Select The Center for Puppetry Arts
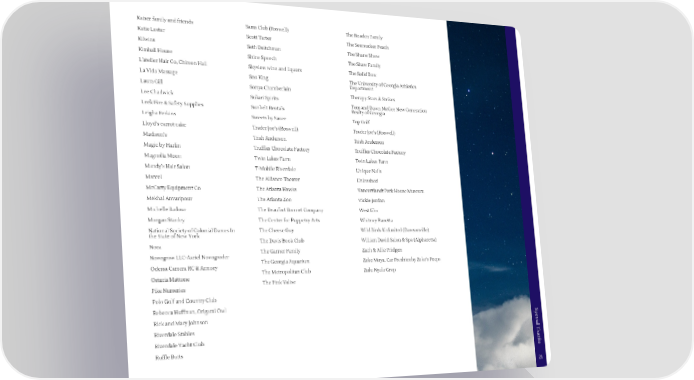 tap(289, 220)
